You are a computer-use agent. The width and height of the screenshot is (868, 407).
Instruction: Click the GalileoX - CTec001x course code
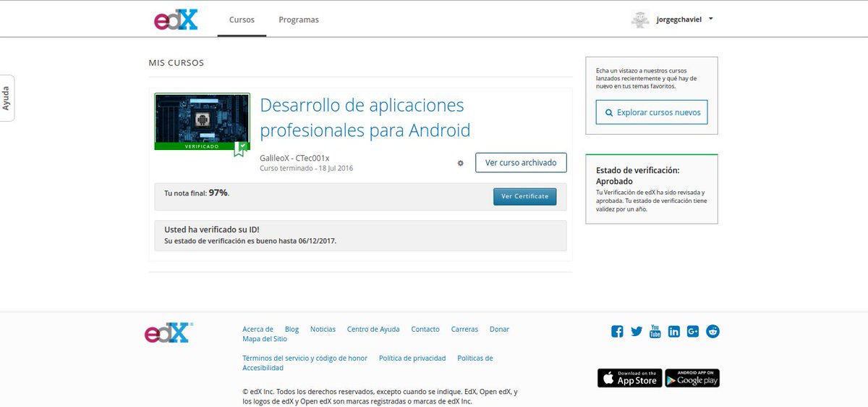pos(294,158)
